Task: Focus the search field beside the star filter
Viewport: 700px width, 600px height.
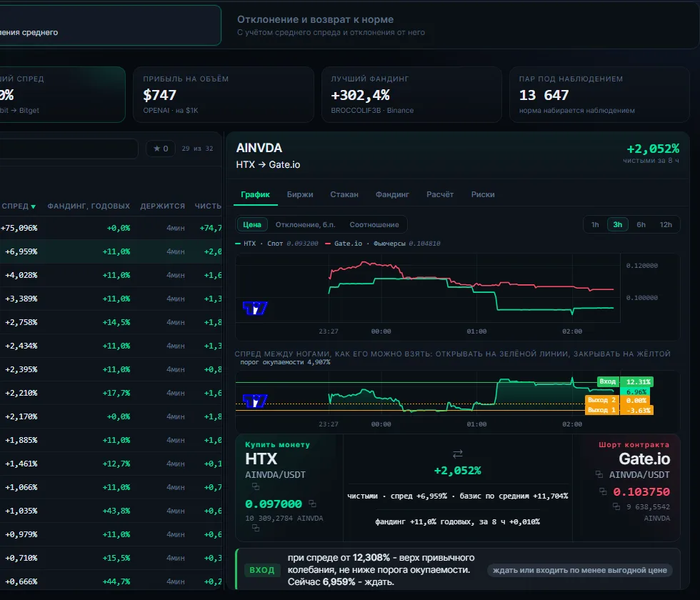Action: (69, 149)
